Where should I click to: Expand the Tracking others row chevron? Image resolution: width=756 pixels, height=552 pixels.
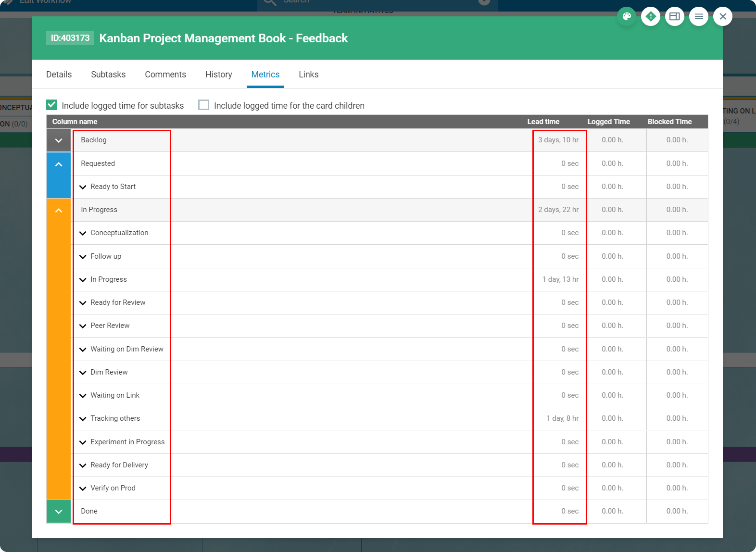[83, 419]
